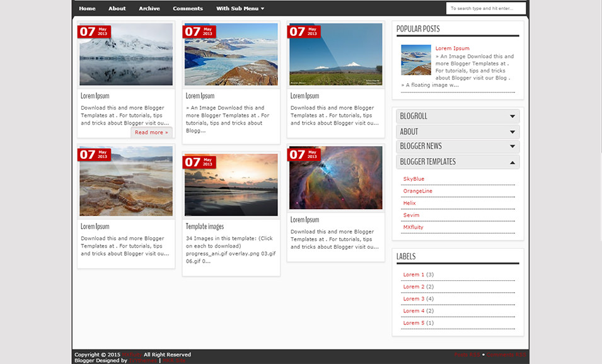Click the search input field
The height and width of the screenshot is (364, 602).
click(x=485, y=8)
